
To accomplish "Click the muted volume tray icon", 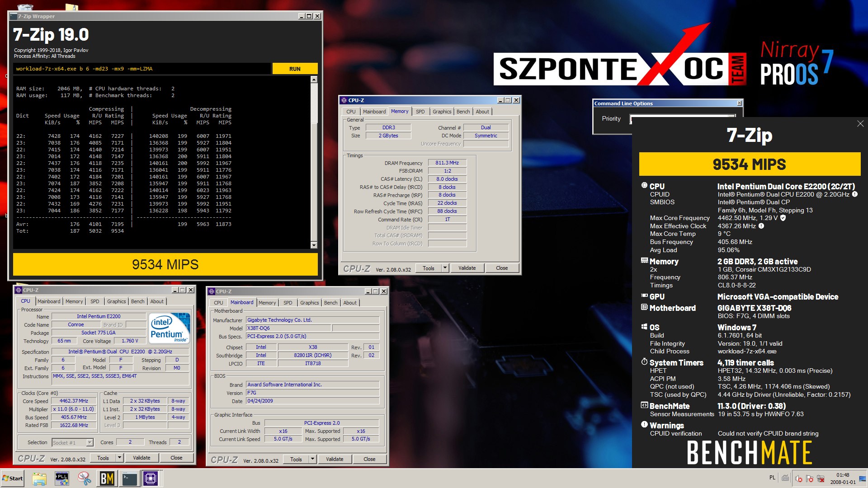I will tap(799, 479).
